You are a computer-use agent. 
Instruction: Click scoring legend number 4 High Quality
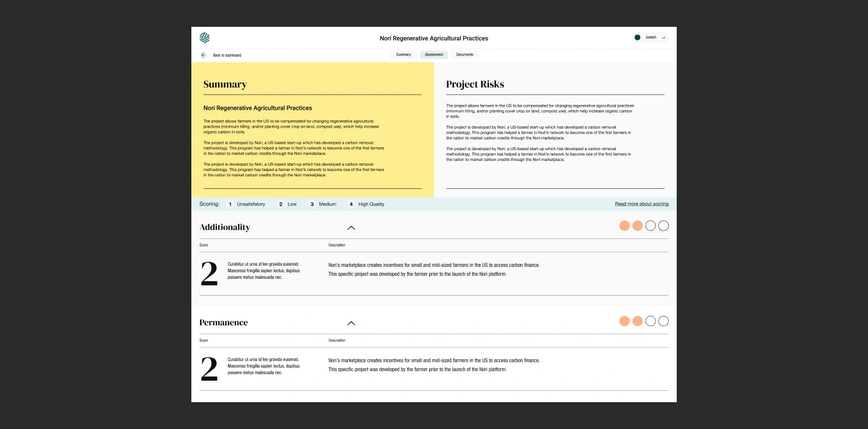(x=366, y=204)
